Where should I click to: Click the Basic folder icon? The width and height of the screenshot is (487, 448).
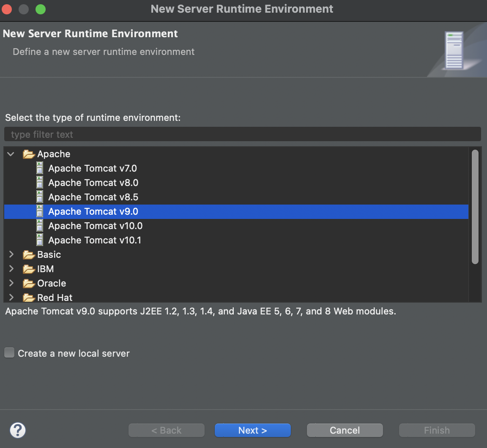pyautogui.click(x=29, y=254)
